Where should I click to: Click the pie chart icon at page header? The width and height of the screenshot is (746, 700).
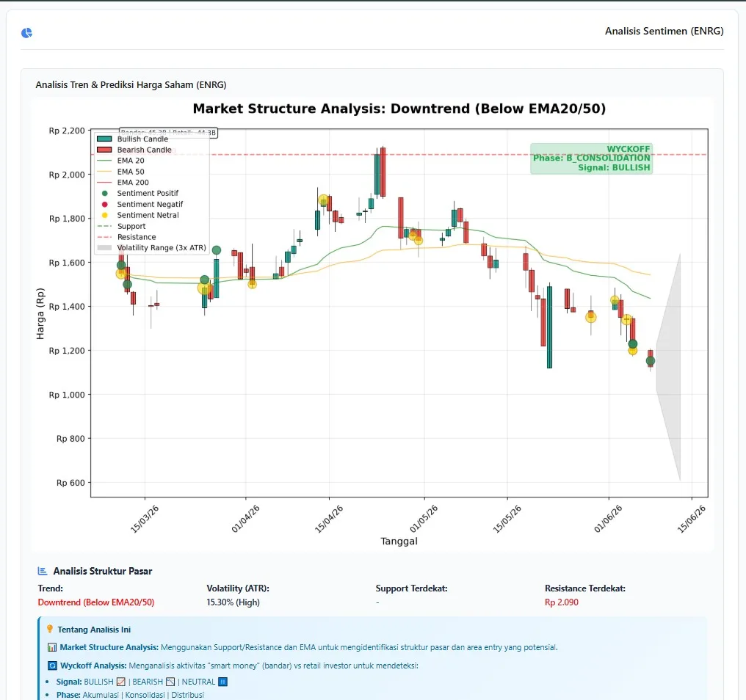(26, 33)
